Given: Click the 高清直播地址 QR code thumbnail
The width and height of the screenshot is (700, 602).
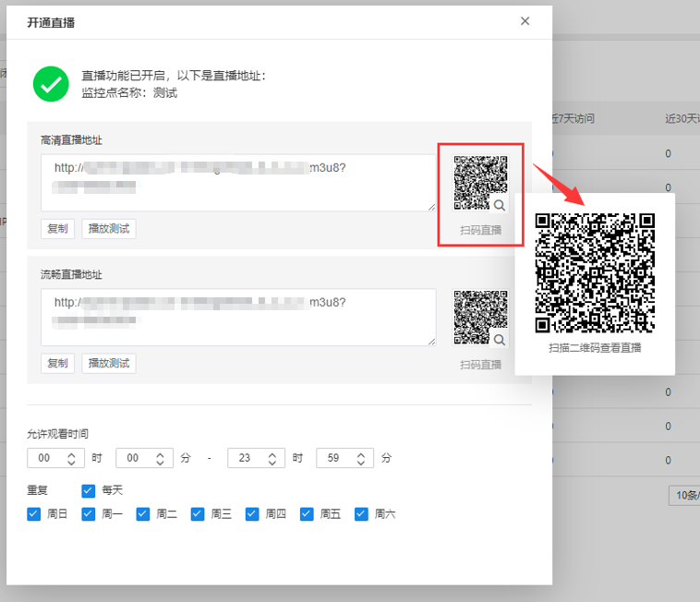Looking at the screenshot, I should point(480,183).
